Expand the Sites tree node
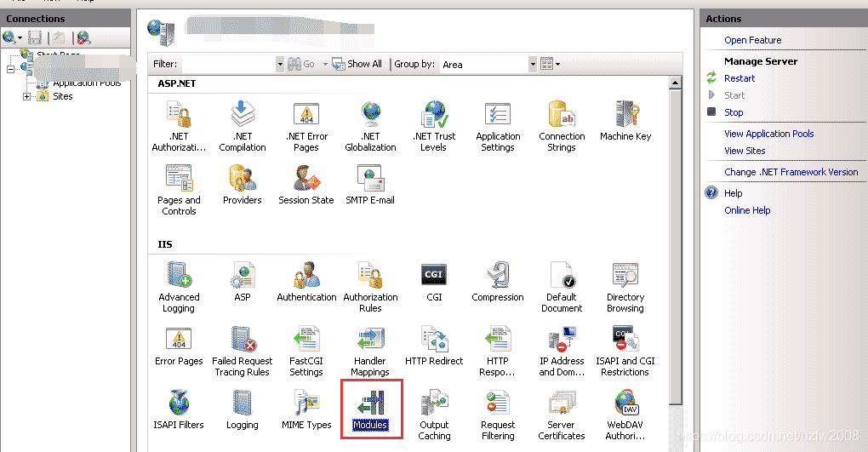Screen dimensions: 868x452 [x=26, y=97]
